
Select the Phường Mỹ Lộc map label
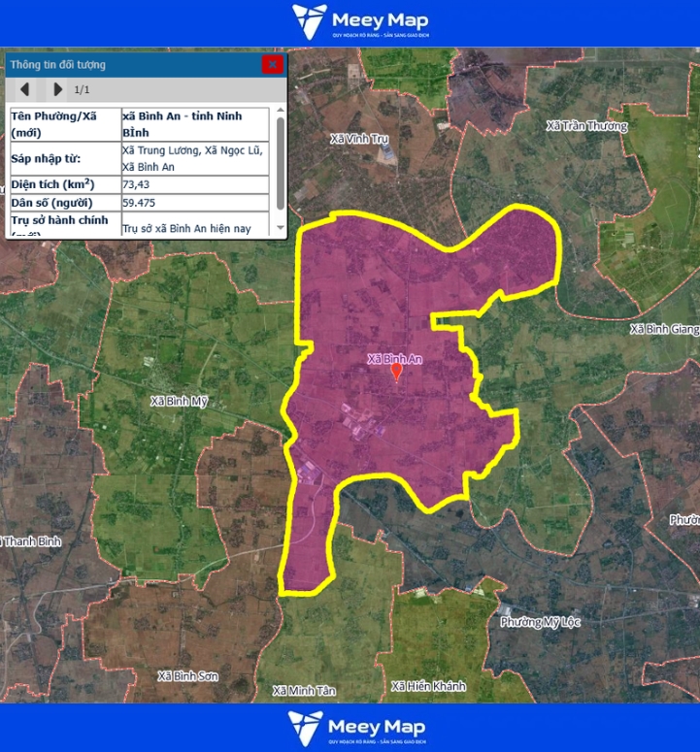tap(540, 622)
